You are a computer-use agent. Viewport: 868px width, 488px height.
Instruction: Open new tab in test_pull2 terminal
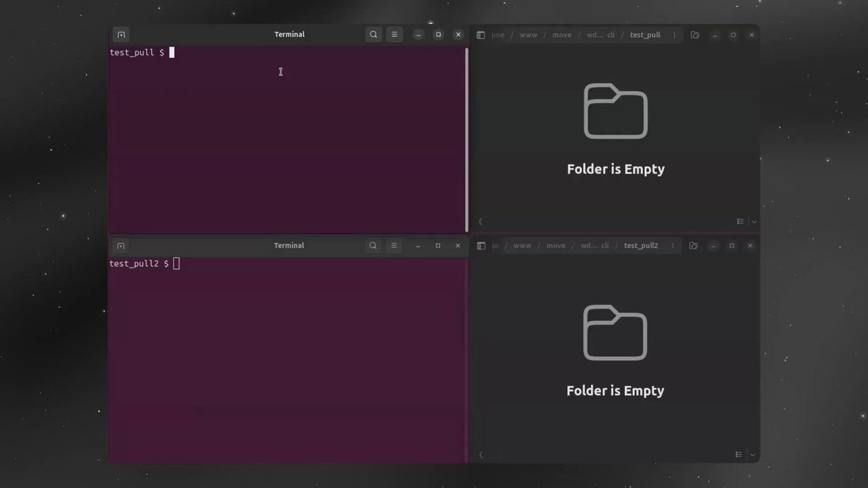tap(121, 246)
